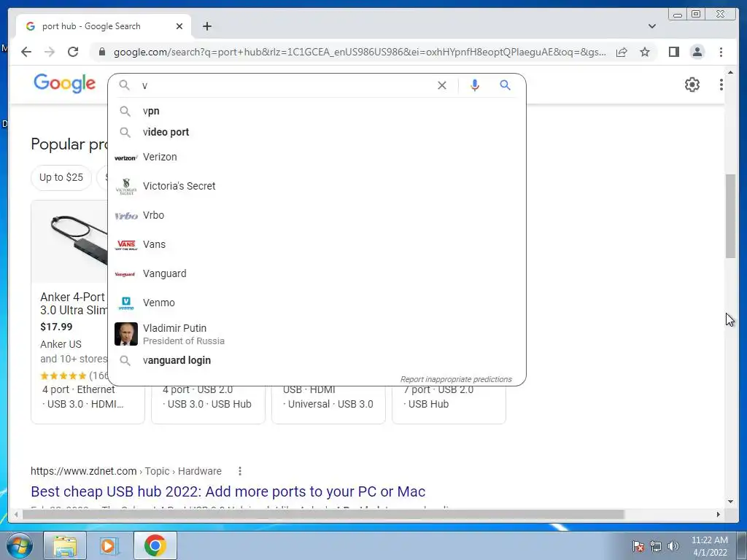Close the port hub Google Search tab
Screen dimensions: 747x560
pyautogui.click(x=179, y=26)
